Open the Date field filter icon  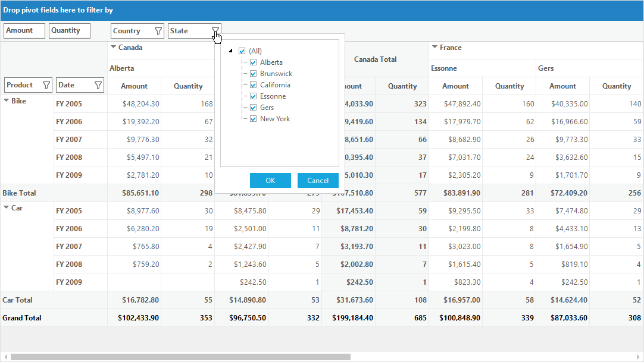pos(98,85)
